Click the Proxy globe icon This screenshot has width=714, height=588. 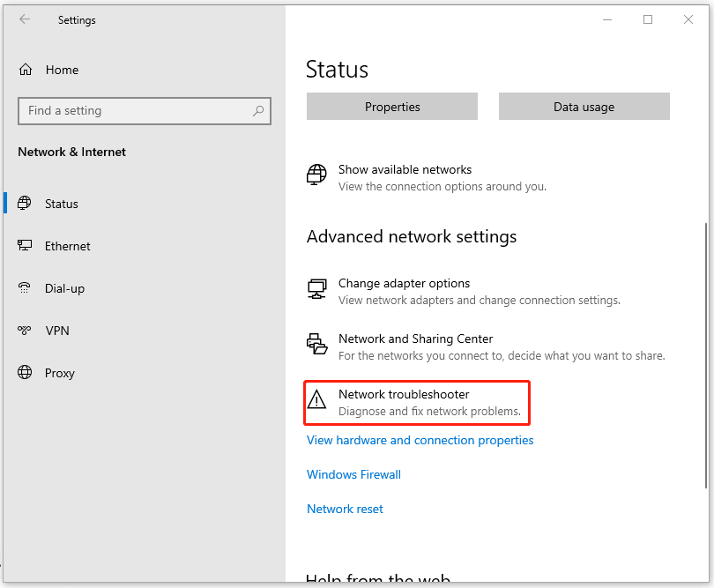tap(26, 373)
